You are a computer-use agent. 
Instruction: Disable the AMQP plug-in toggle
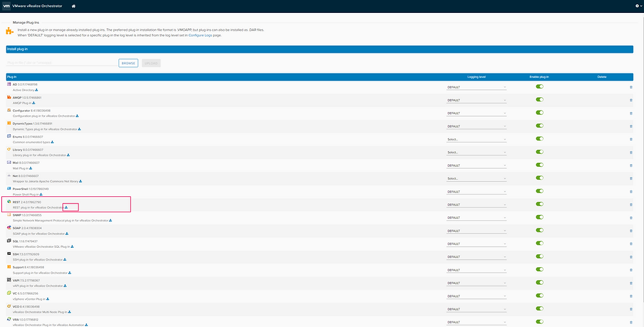pos(539,100)
